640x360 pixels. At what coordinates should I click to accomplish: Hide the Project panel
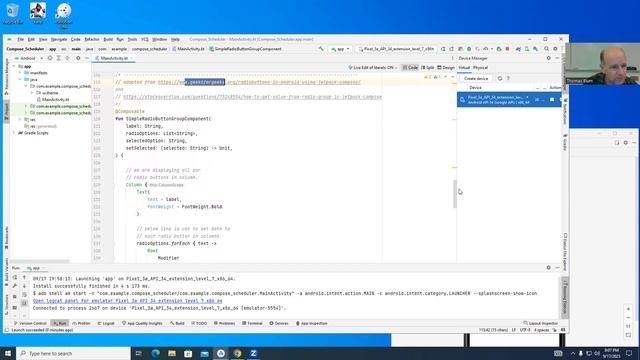(x=87, y=58)
